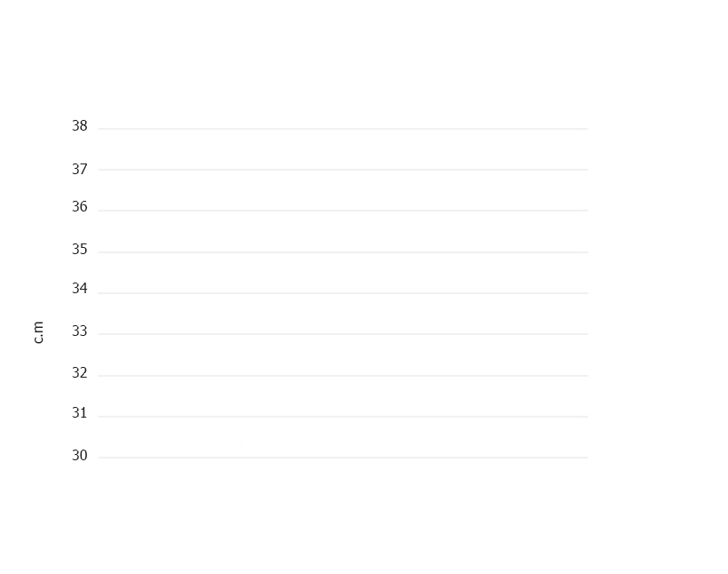Image resolution: width=728 pixels, height=574 pixels.
Task: Click the gridline at value 38
Action: [x=343, y=129]
